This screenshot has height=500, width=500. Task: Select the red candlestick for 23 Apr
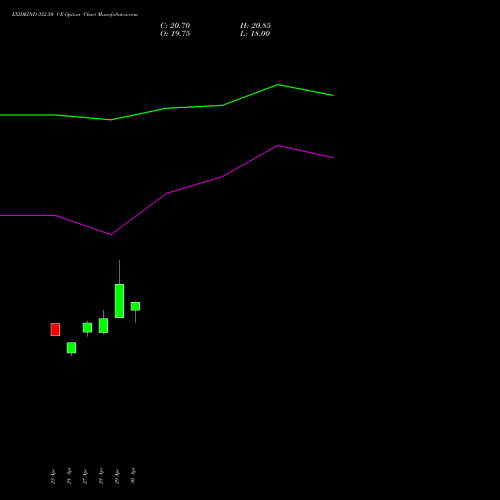pyautogui.click(x=55, y=329)
